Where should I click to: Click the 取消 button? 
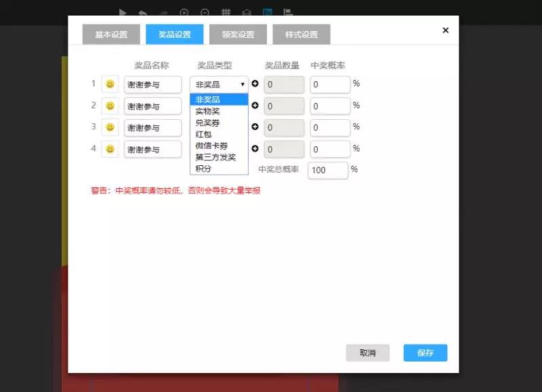click(368, 353)
